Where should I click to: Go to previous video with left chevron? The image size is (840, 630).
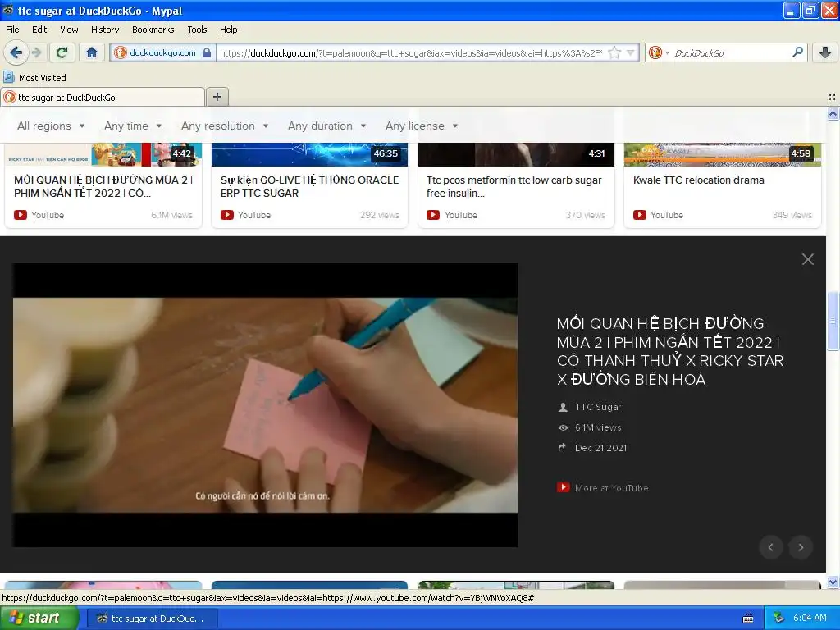(771, 547)
